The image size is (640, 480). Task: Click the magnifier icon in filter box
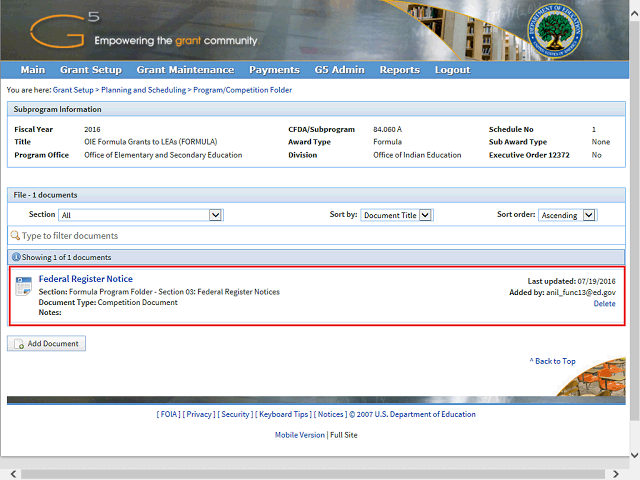(15, 236)
